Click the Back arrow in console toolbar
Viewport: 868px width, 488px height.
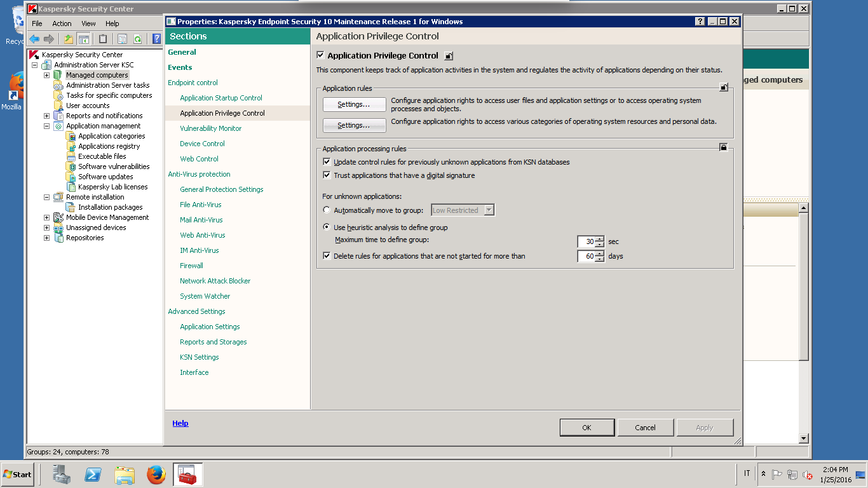(34, 39)
